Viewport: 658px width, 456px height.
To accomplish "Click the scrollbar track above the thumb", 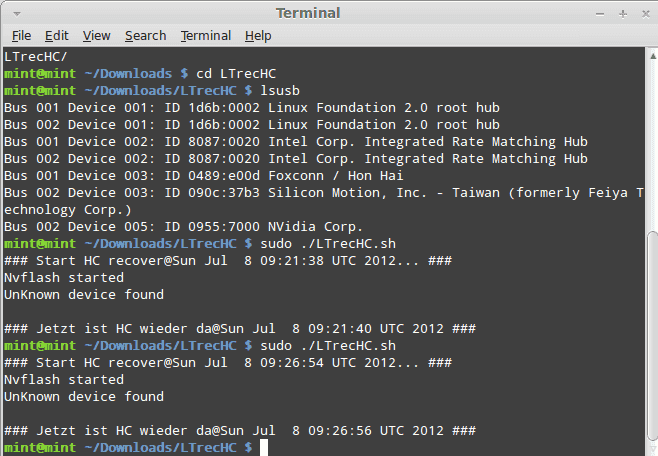I will coord(653,146).
